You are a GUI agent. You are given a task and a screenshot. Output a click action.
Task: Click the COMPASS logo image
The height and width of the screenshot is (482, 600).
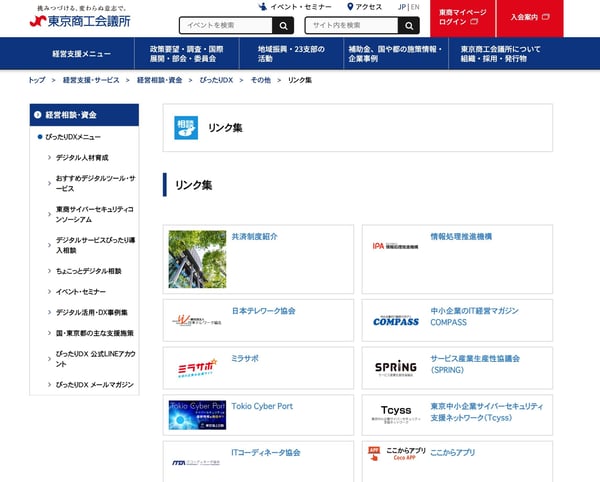396,322
